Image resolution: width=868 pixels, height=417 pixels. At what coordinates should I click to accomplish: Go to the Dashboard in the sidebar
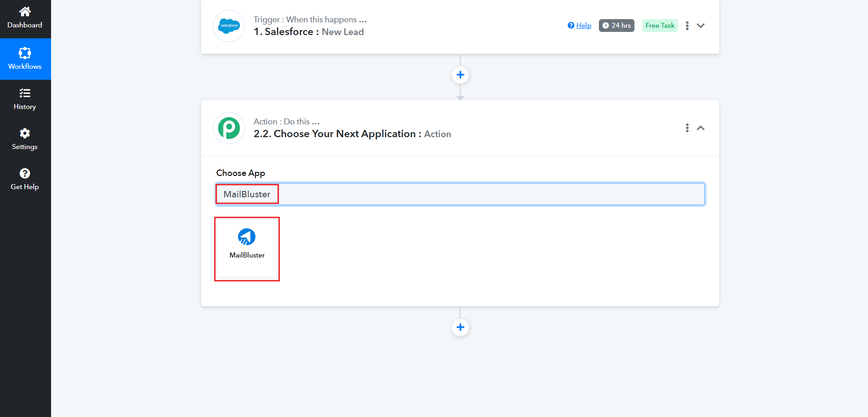[x=25, y=18]
